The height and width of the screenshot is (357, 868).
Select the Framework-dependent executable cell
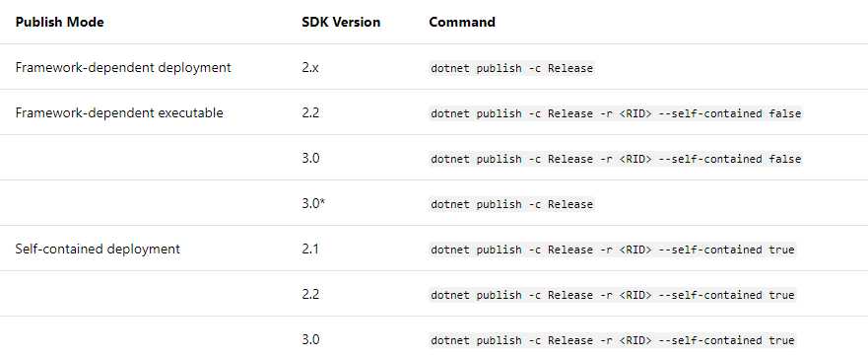pyautogui.click(x=119, y=113)
